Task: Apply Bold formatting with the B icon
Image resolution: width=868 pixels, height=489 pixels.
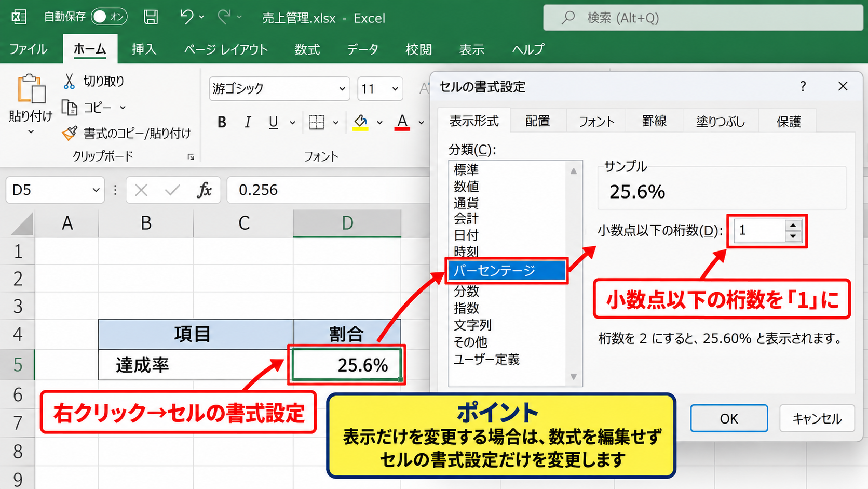Action: coord(222,122)
